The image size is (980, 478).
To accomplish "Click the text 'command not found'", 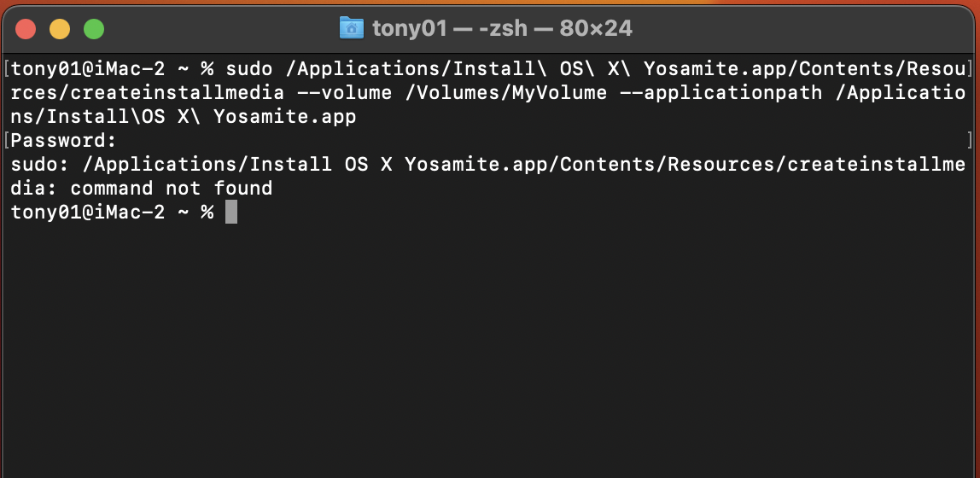I will tap(172, 188).
